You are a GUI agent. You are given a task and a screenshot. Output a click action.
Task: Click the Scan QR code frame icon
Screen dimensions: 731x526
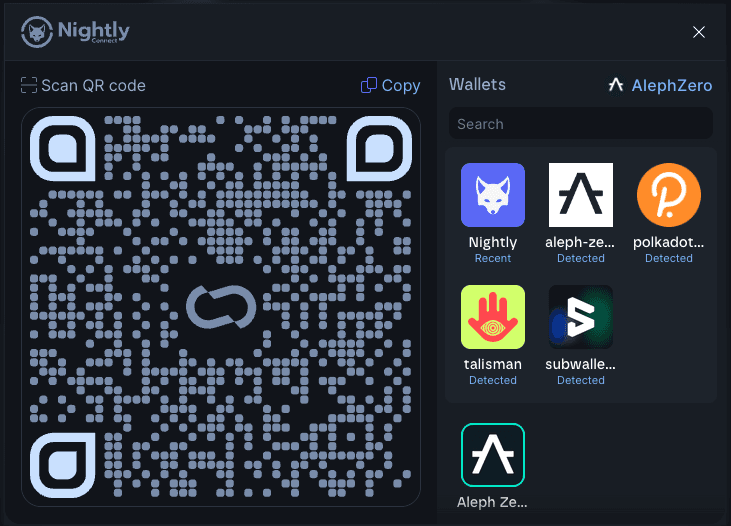tap(29, 85)
